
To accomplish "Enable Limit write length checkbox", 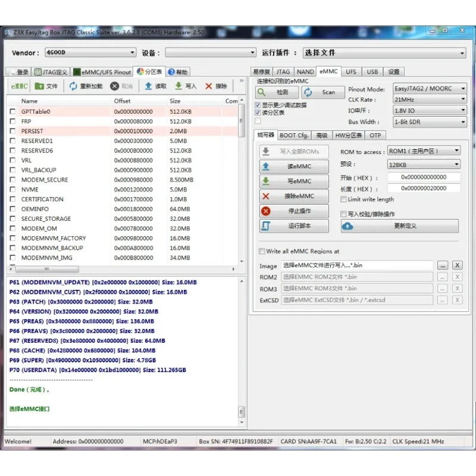I will pyautogui.click(x=343, y=199).
